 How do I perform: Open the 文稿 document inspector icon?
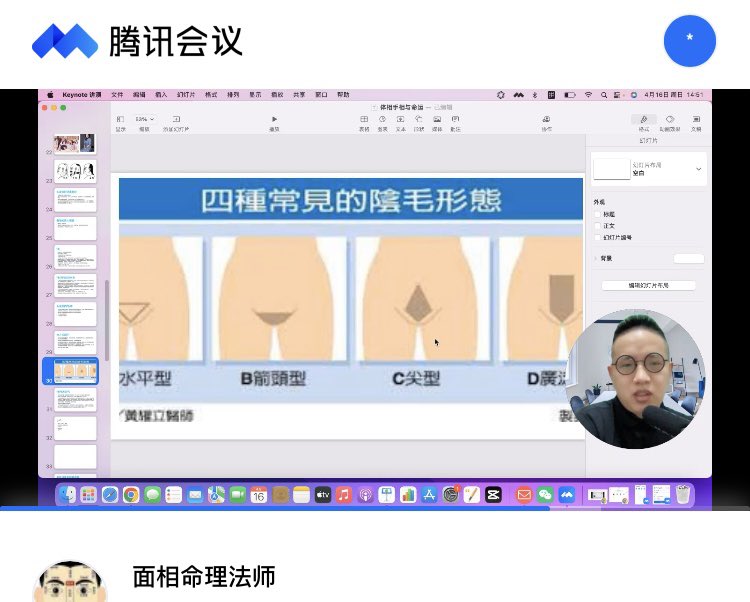696,119
